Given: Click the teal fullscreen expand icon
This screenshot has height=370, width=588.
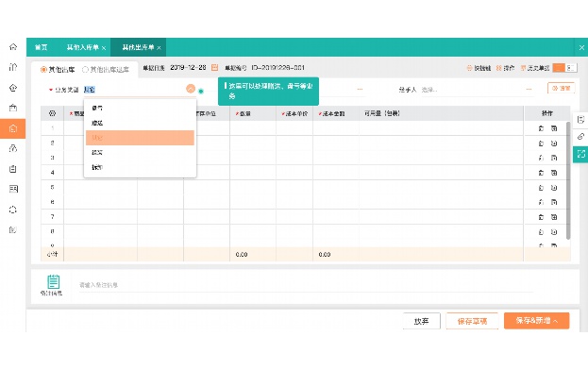Looking at the screenshot, I should pyautogui.click(x=580, y=154).
